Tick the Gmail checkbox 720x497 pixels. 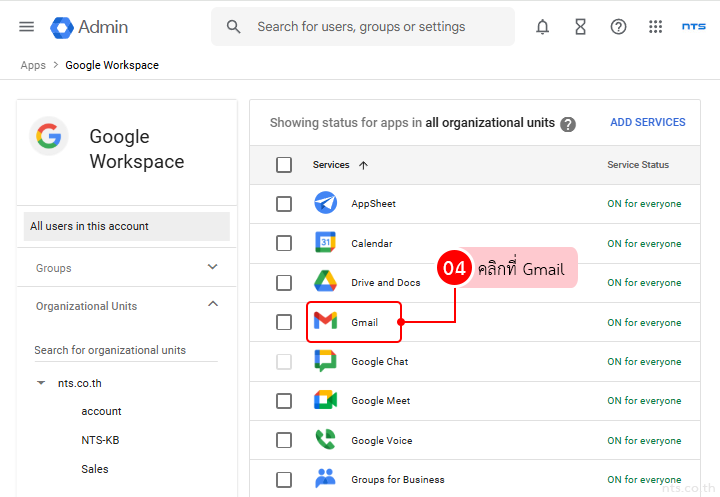[284, 322]
